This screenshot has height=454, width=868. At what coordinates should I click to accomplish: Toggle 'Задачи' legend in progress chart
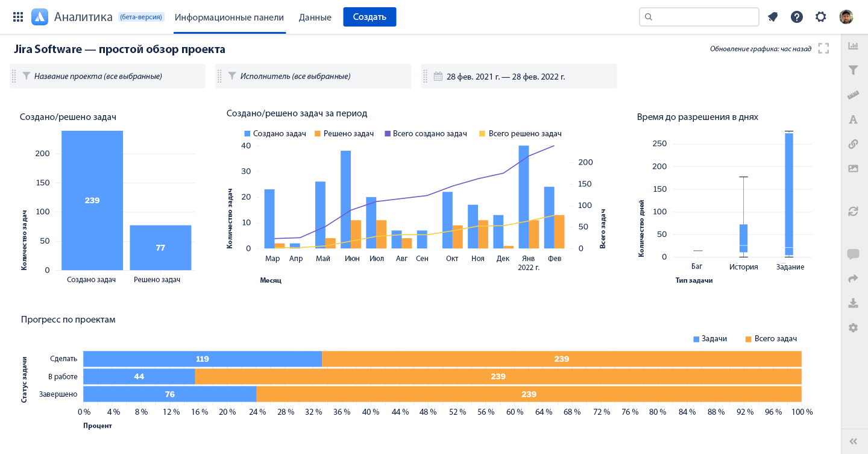(x=710, y=339)
